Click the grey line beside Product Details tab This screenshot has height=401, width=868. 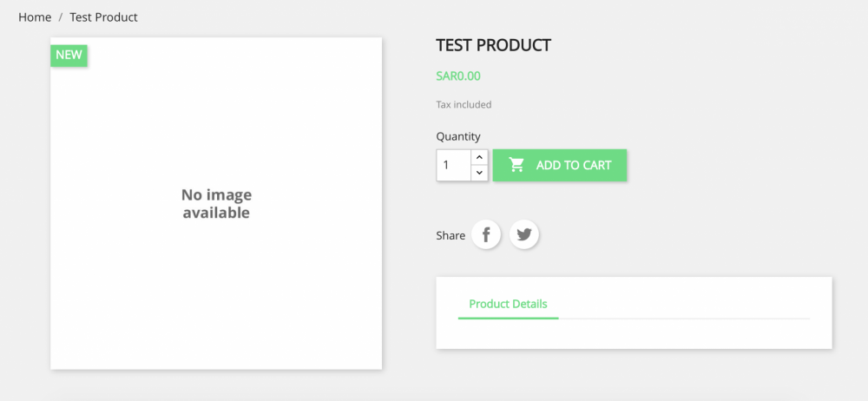click(x=684, y=319)
